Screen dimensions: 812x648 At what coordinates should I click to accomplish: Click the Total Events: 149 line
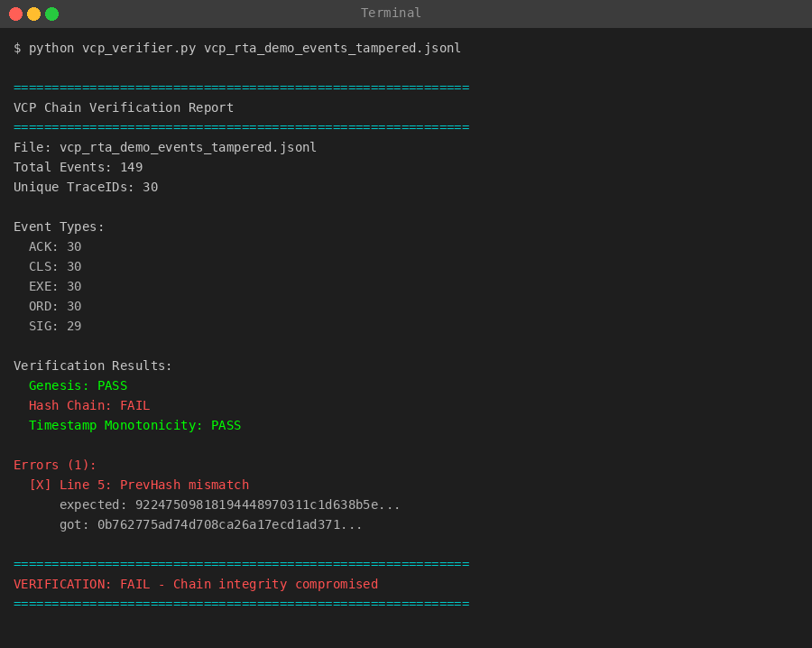point(78,167)
